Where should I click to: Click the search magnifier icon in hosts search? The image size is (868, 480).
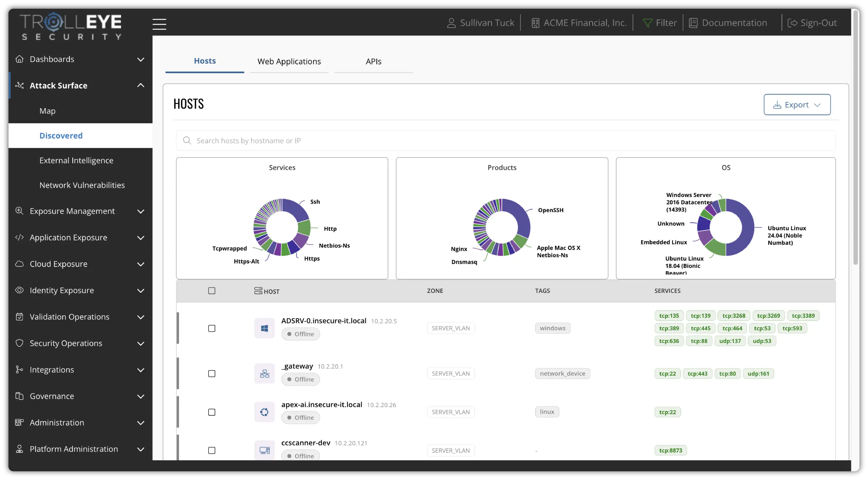tap(187, 140)
